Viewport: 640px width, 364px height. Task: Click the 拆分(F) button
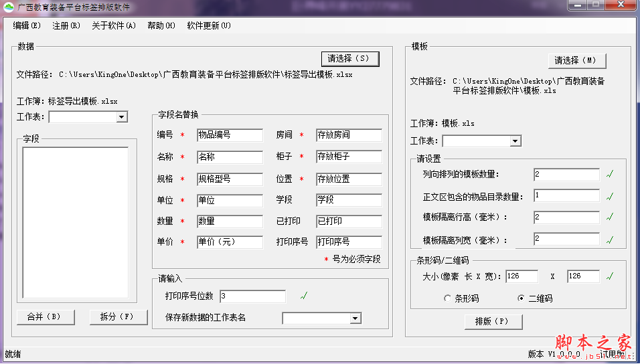[x=118, y=316]
